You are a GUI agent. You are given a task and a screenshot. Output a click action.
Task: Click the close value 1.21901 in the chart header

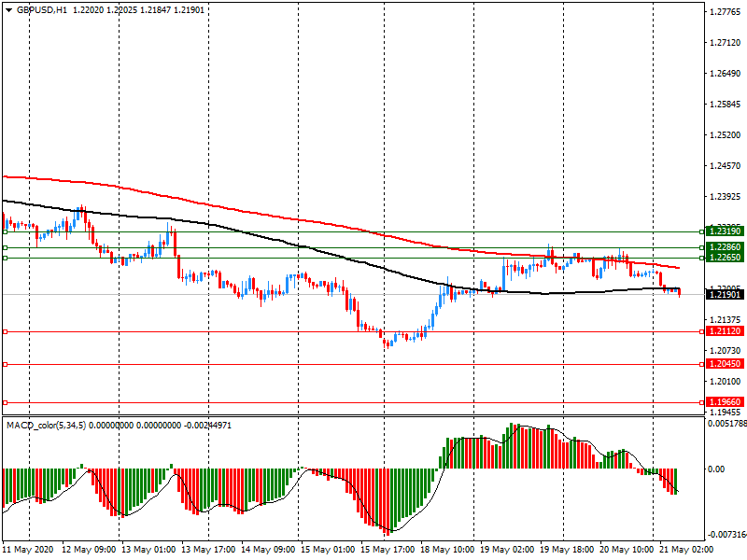pyautogui.click(x=190, y=10)
